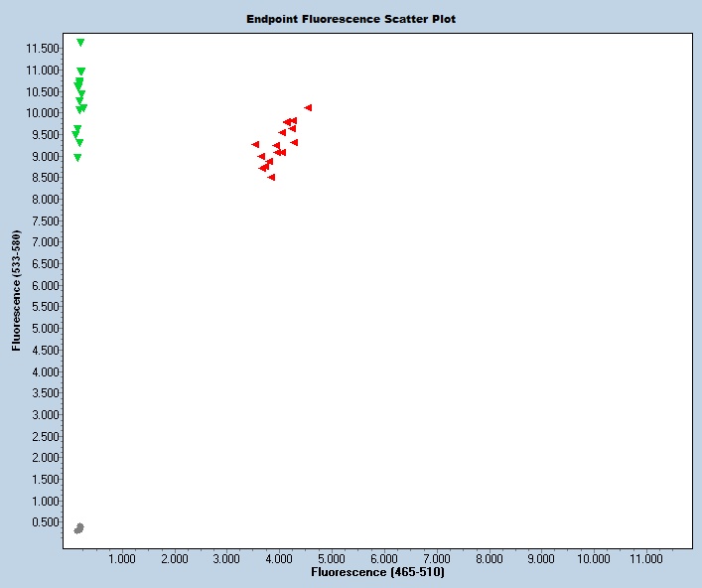Image resolution: width=702 pixels, height=588 pixels.
Task: Click the 0.500 tick label on y-axis
Action: click(44, 521)
